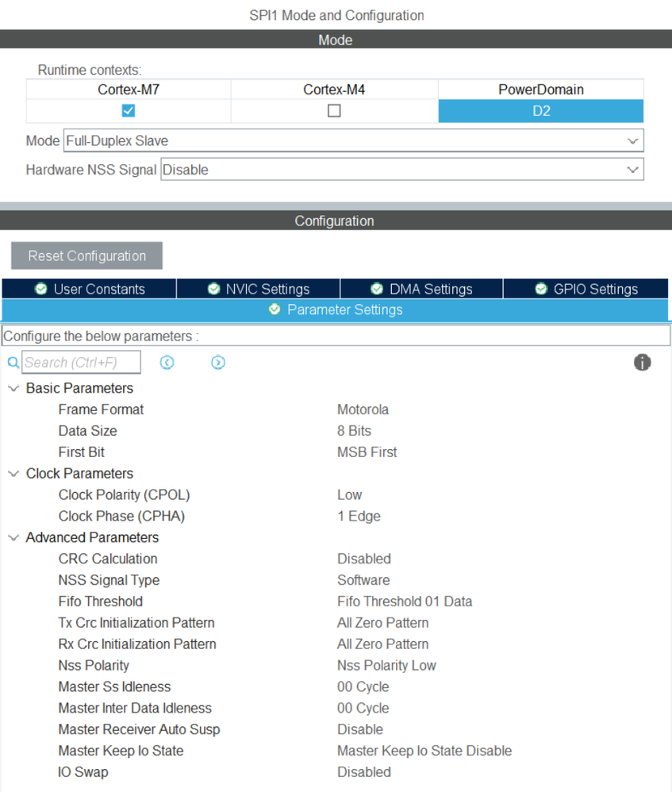Click the Master Inter Data Idleness value
The width and height of the screenshot is (672, 792).
pyautogui.click(x=363, y=708)
